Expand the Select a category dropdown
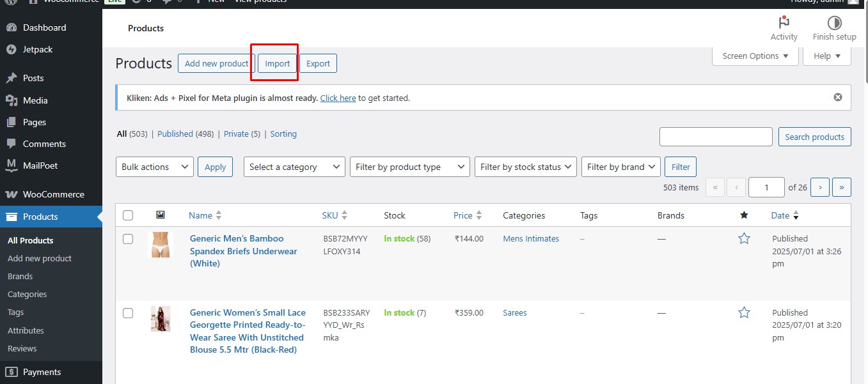 point(294,167)
